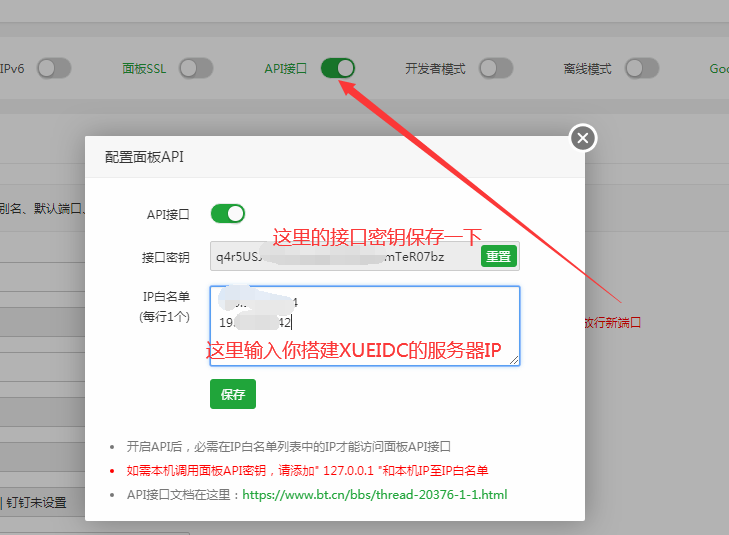Click the red 放行新端口 text
729x535 pixels.
(x=611, y=322)
